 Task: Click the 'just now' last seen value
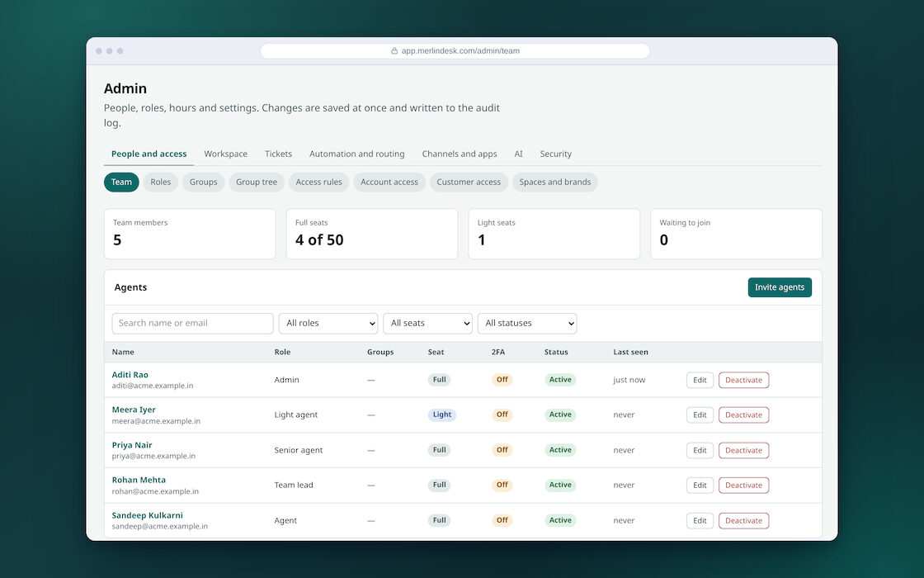tap(629, 380)
